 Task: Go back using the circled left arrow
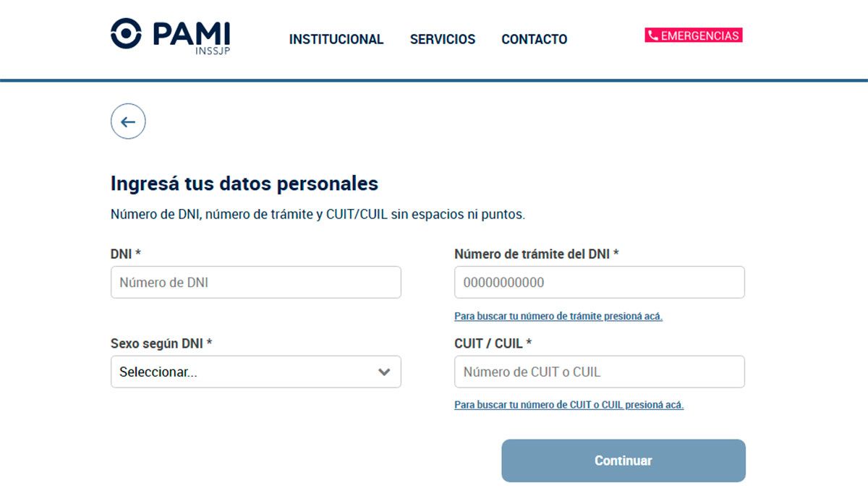(x=128, y=121)
